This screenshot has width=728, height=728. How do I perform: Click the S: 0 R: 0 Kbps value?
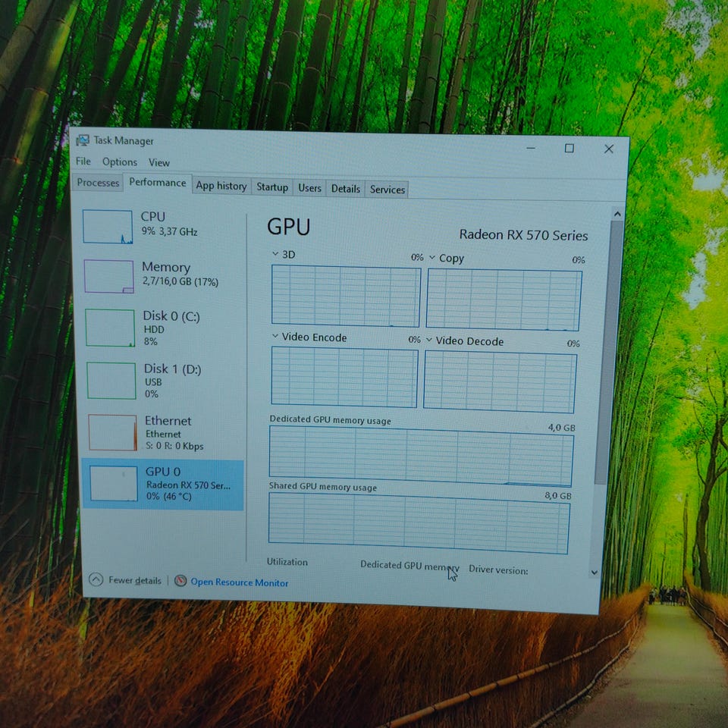coord(174,446)
